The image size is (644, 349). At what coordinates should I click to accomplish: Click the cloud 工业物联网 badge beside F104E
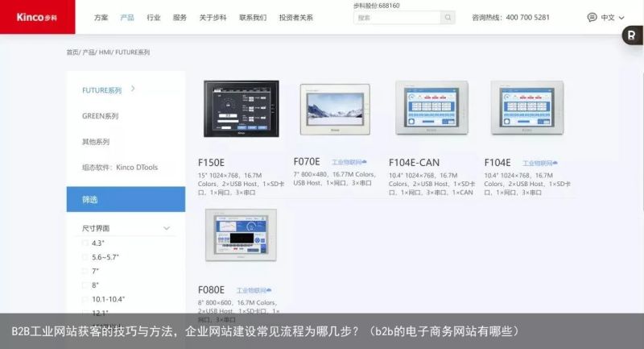pyautogui.click(x=539, y=163)
